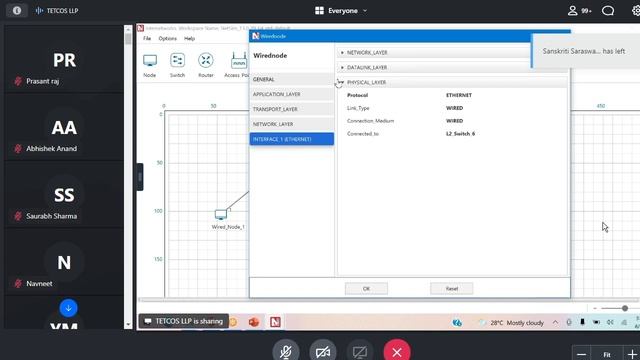Image resolution: width=640 pixels, height=360 pixels.
Task: Expand the DATALINK_LAYER section
Action: [x=342, y=67]
